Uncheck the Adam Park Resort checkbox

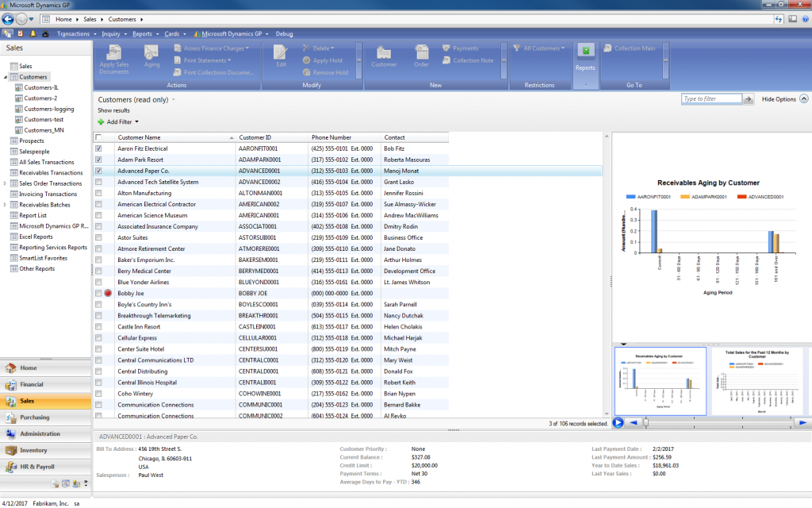click(x=98, y=160)
